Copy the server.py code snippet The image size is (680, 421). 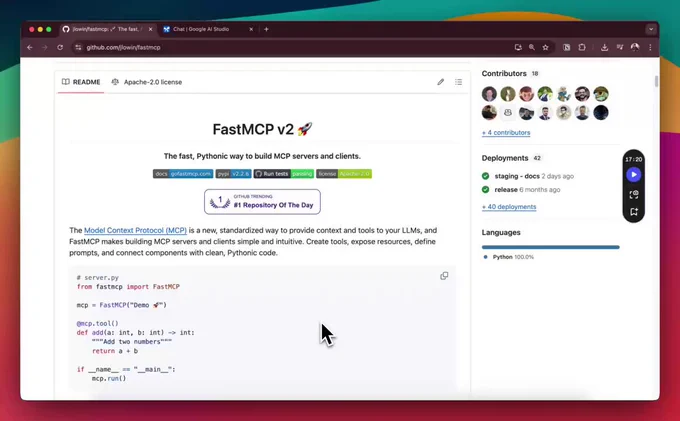coord(444,276)
